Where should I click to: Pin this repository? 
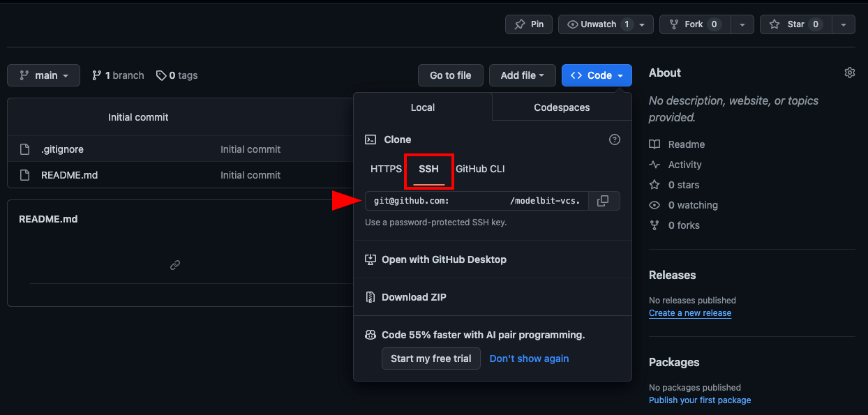click(x=529, y=24)
